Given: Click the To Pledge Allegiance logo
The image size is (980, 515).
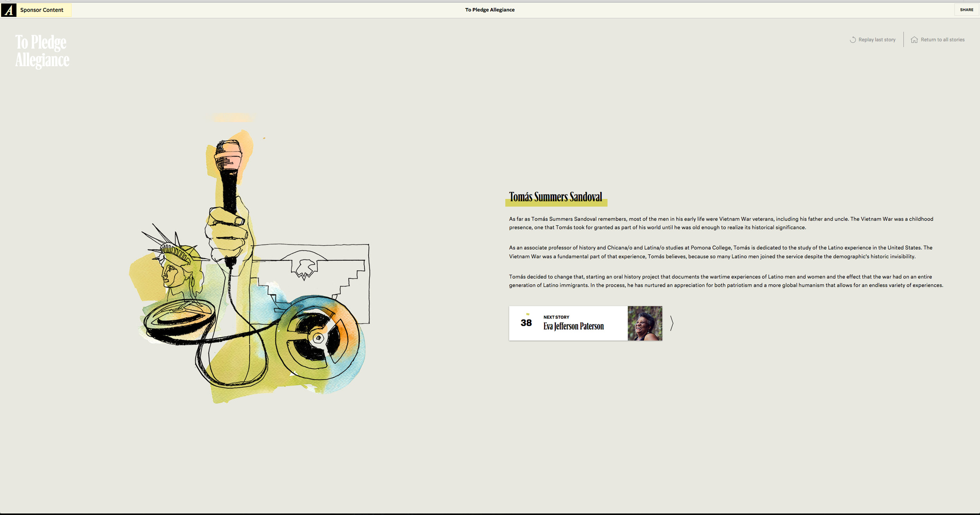Looking at the screenshot, I should [x=42, y=51].
